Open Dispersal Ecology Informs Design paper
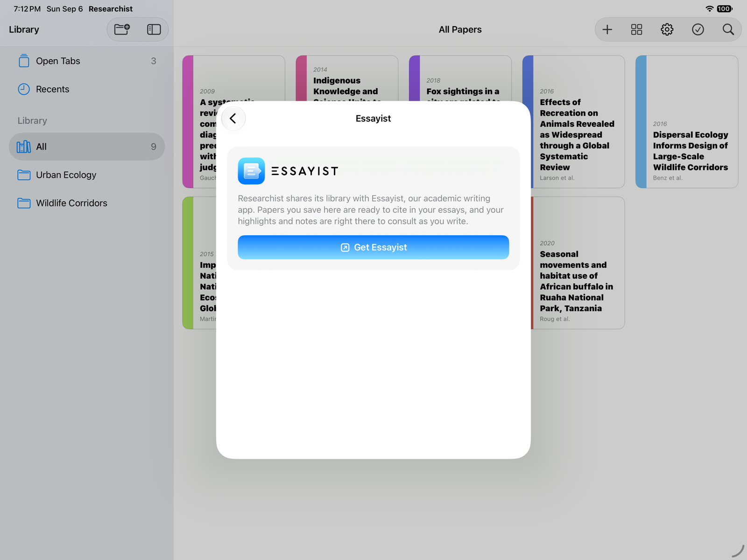 point(687,122)
